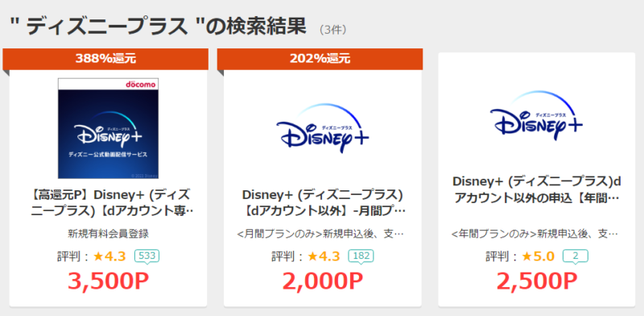Click the 388%還元 orange banner
This screenshot has height=316, width=644.
click(x=105, y=59)
